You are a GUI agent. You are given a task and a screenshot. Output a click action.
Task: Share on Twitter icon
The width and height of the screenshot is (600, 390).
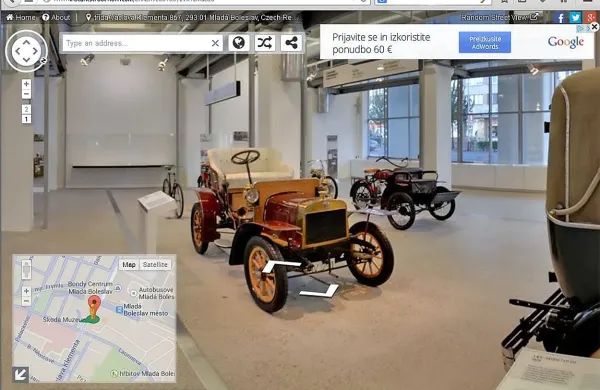[575, 18]
